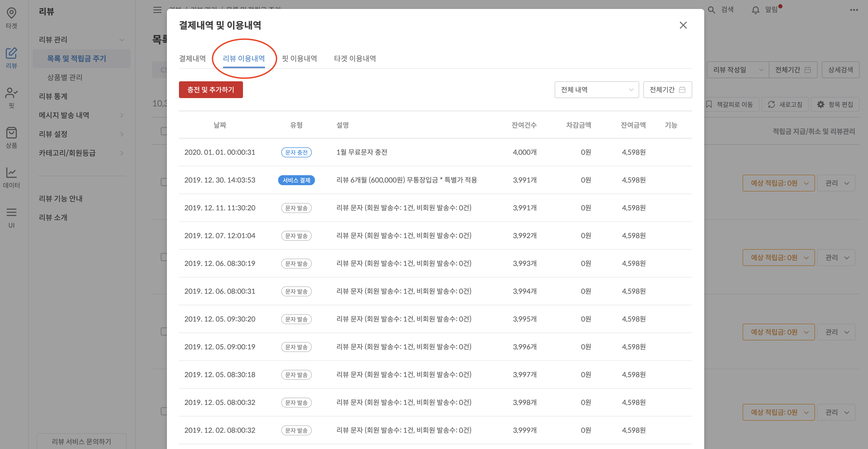Select 상품별 관리 in sidebar
Screen dimensions: 868x449
(65, 77)
